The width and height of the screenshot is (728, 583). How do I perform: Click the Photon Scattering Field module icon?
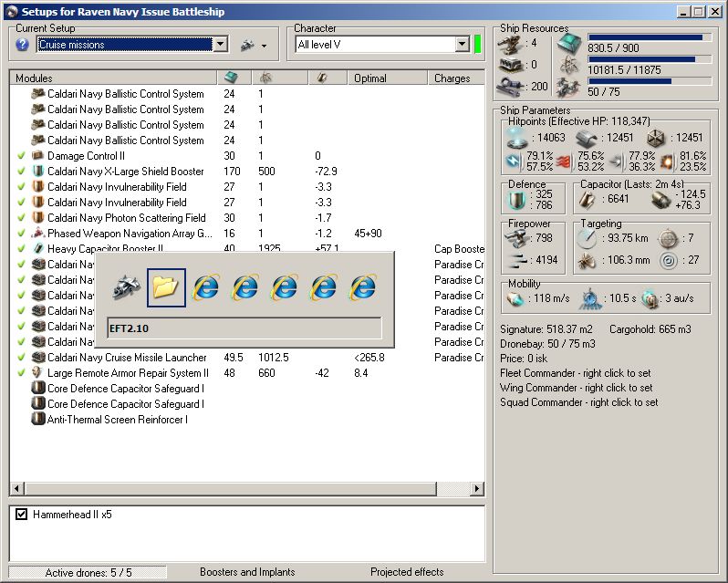point(37,217)
